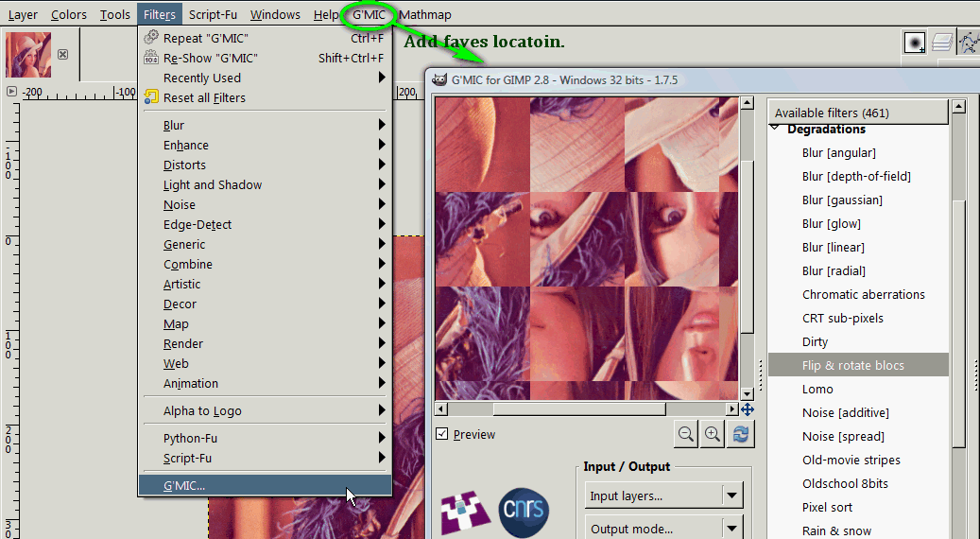Click the zoom in magnifier in G'MIC preview
Viewport: 980px width, 539px height.
click(x=713, y=434)
